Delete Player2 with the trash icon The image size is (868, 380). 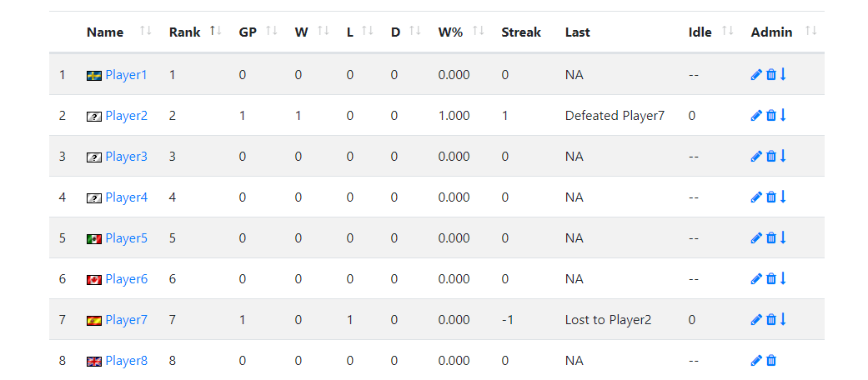(770, 116)
